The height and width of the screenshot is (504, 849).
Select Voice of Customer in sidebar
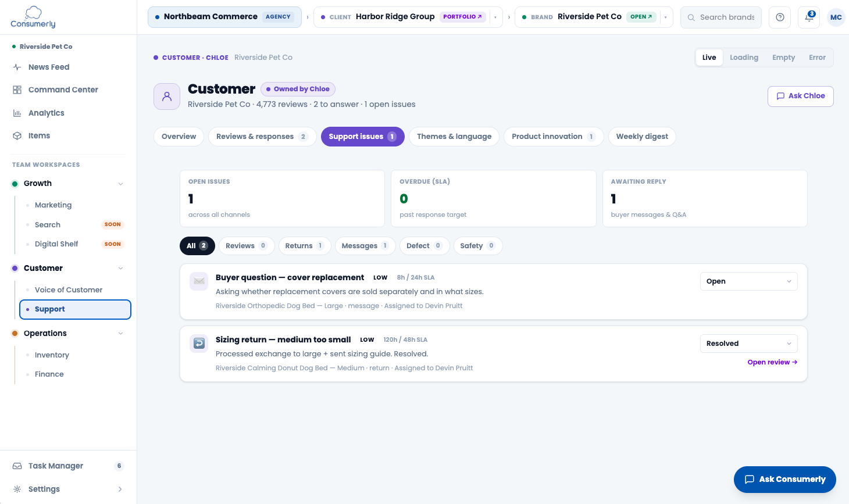[x=75, y=290]
